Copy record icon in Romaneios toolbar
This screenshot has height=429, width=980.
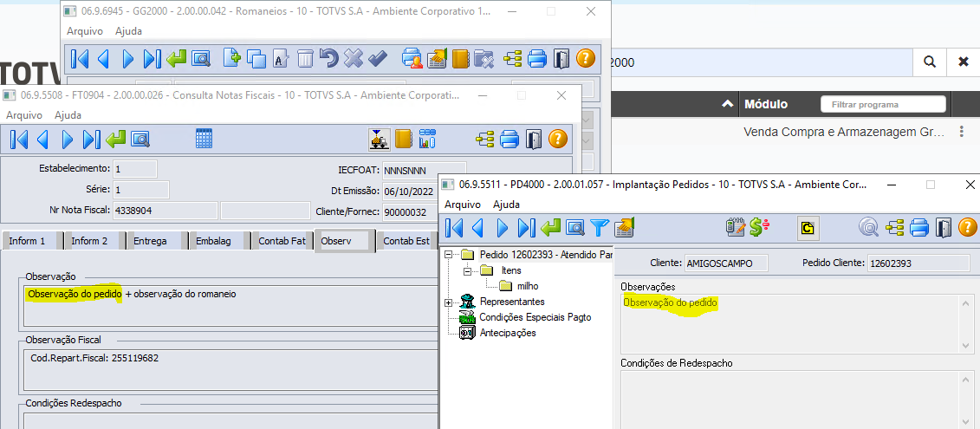256,59
